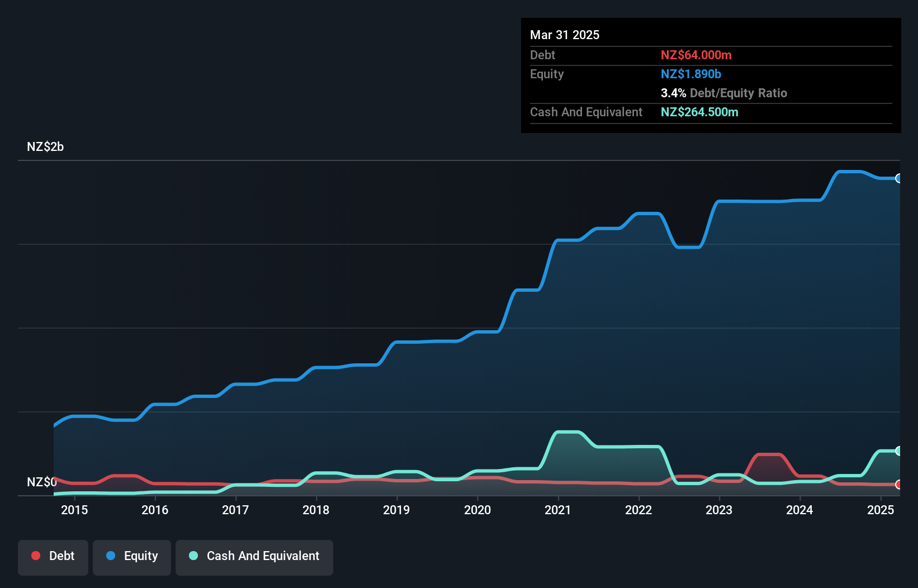This screenshot has width=918, height=588.
Task: Click the teal Cash legend dot
Action: click(x=193, y=556)
